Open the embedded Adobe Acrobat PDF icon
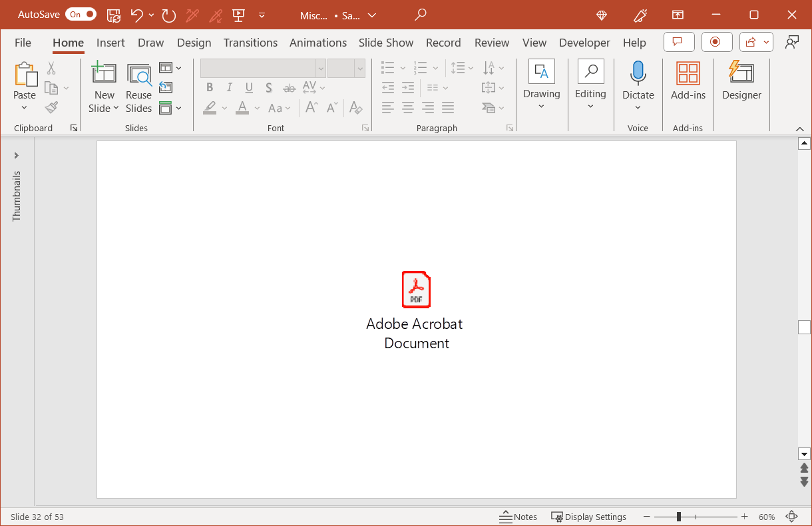This screenshot has width=812, height=526. click(416, 290)
